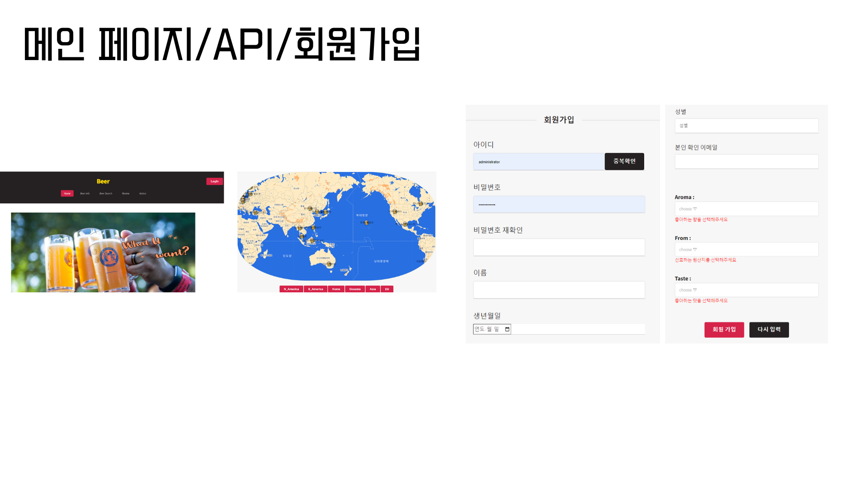Select the Notice nav item
This screenshot has width=868, height=488.
[x=143, y=193]
